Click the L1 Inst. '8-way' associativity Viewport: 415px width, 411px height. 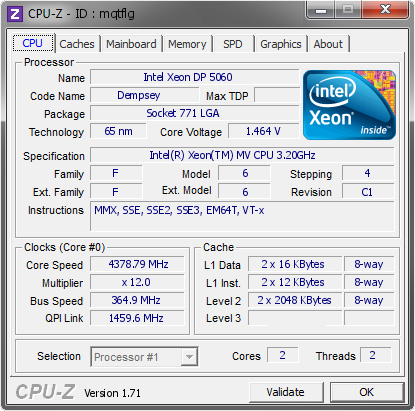coord(369,282)
